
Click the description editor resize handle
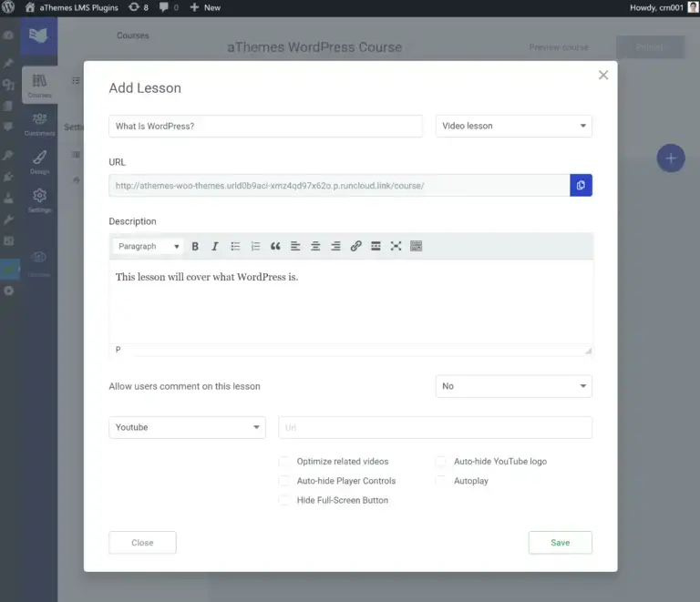pyautogui.click(x=589, y=351)
